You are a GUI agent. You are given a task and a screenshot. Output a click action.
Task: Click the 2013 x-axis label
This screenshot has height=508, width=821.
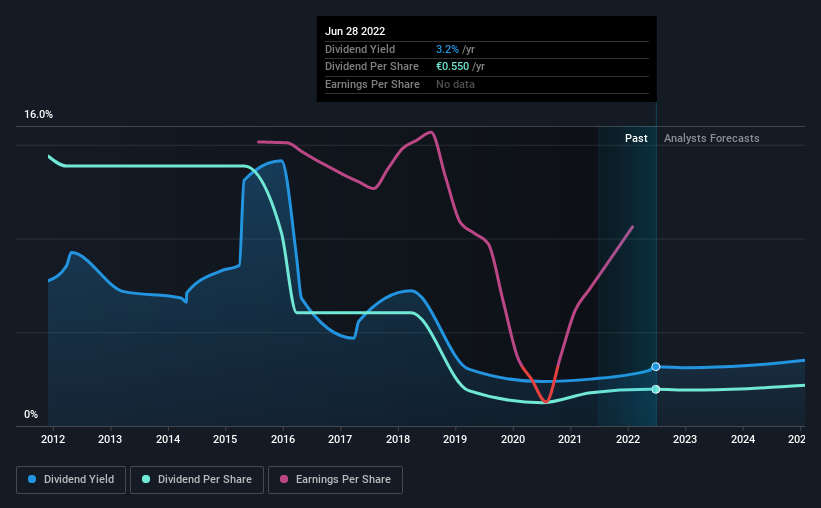(x=110, y=439)
